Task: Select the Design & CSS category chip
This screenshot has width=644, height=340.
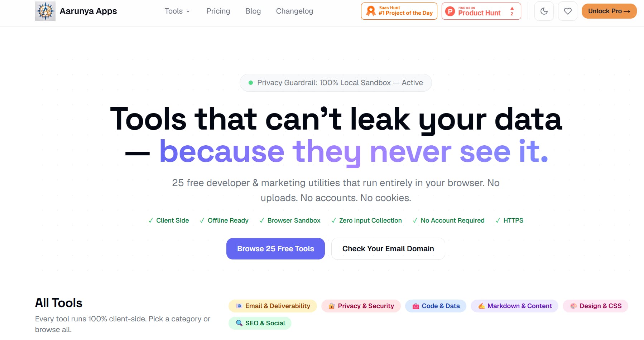Action: click(x=595, y=306)
